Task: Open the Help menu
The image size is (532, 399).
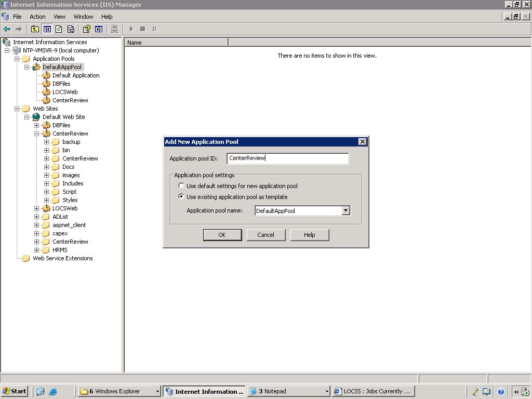Action: pyautogui.click(x=107, y=17)
